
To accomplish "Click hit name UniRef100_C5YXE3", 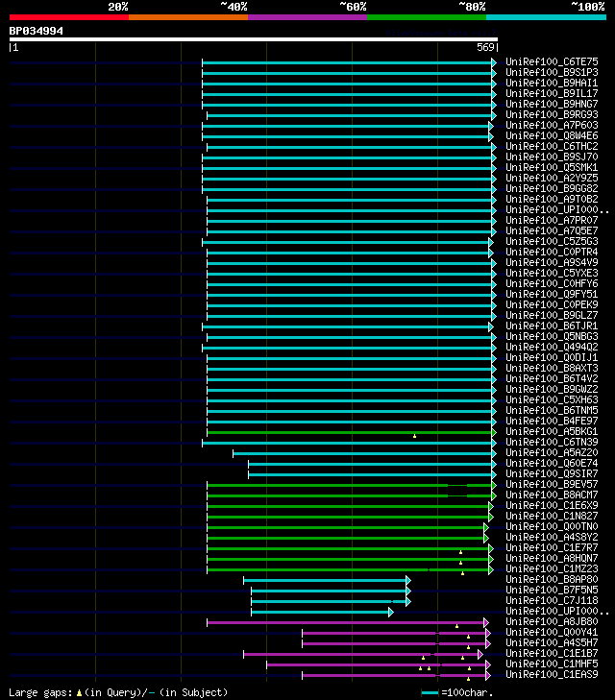I will pyautogui.click(x=552, y=274).
